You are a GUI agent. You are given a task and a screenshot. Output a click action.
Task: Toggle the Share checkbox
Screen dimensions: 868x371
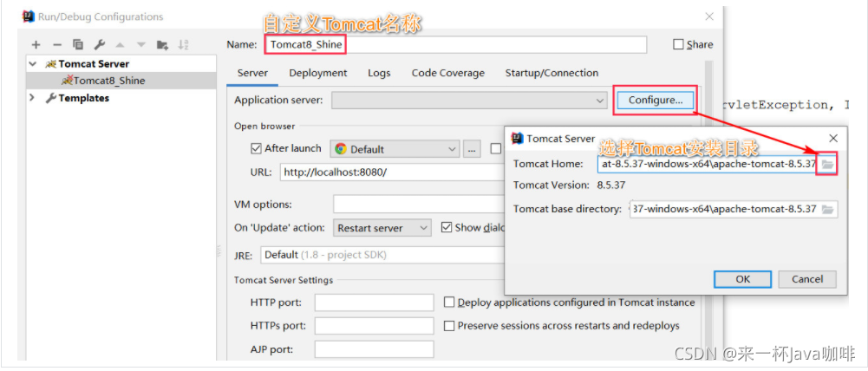coord(678,44)
